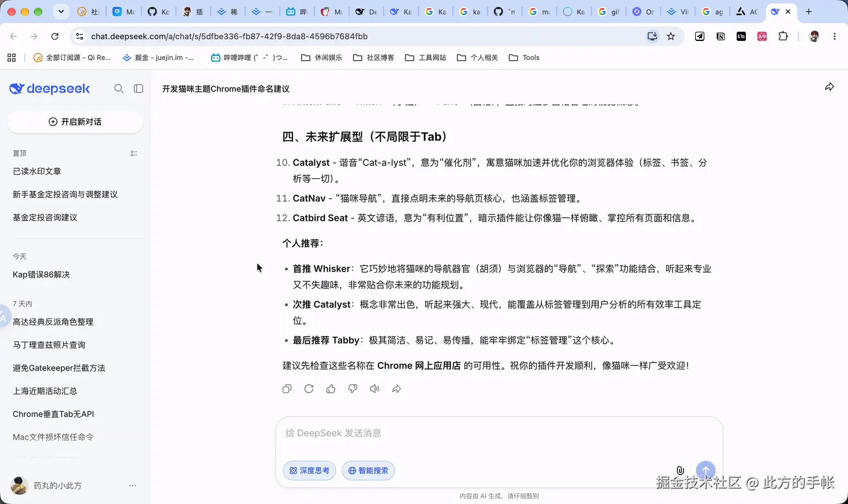Screen dimensions: 848x504
Task: Dislike the response with the thumbs-down icon
Action: [352, 389]
